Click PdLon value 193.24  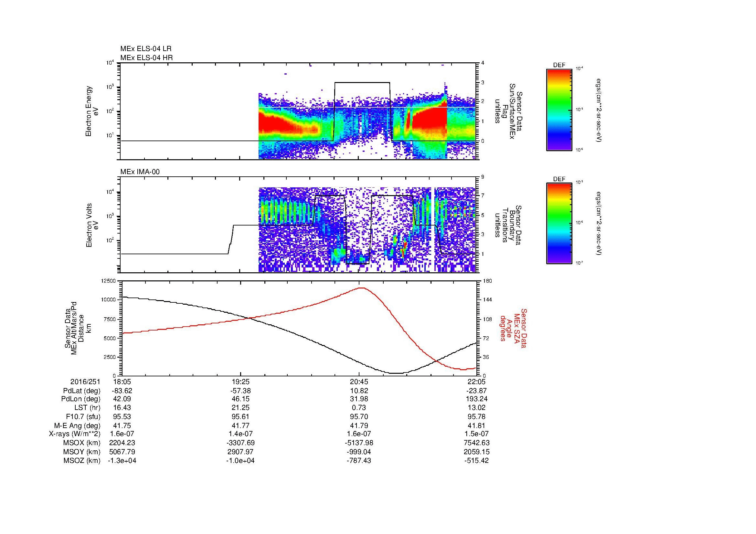click(477, 399)
